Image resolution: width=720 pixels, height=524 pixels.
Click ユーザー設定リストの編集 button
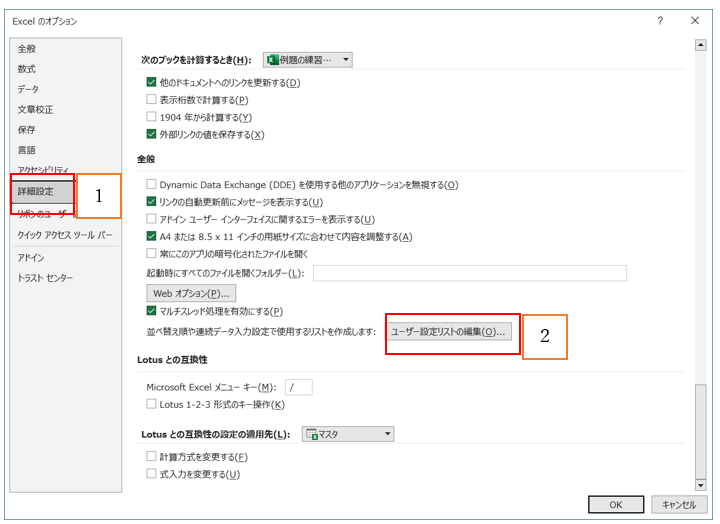tap(449, 332)
